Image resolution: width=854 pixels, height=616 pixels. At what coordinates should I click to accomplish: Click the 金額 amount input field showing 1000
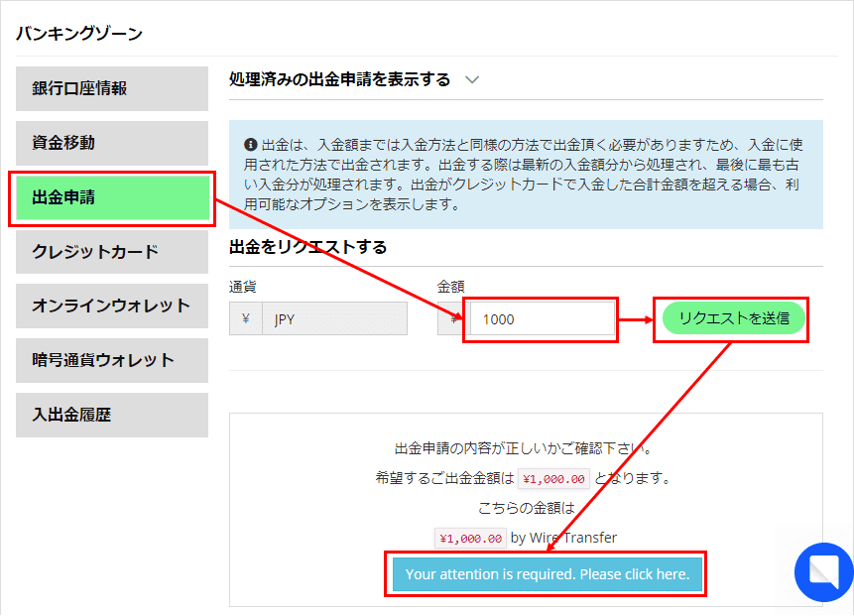[543, 319]
